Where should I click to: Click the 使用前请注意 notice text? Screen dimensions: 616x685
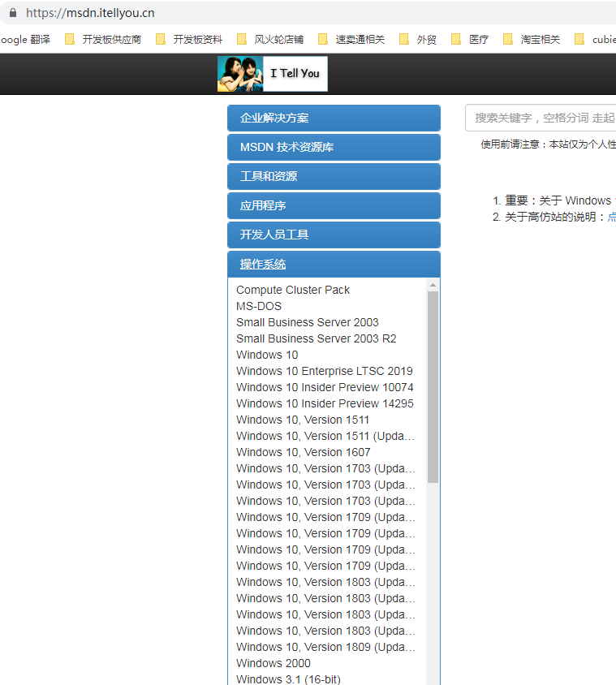(x=549, y=144)
